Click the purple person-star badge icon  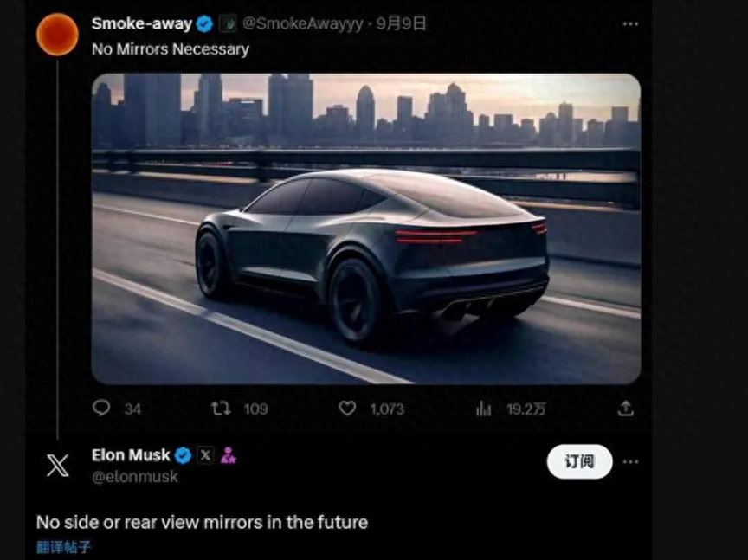tap(229, 455)
